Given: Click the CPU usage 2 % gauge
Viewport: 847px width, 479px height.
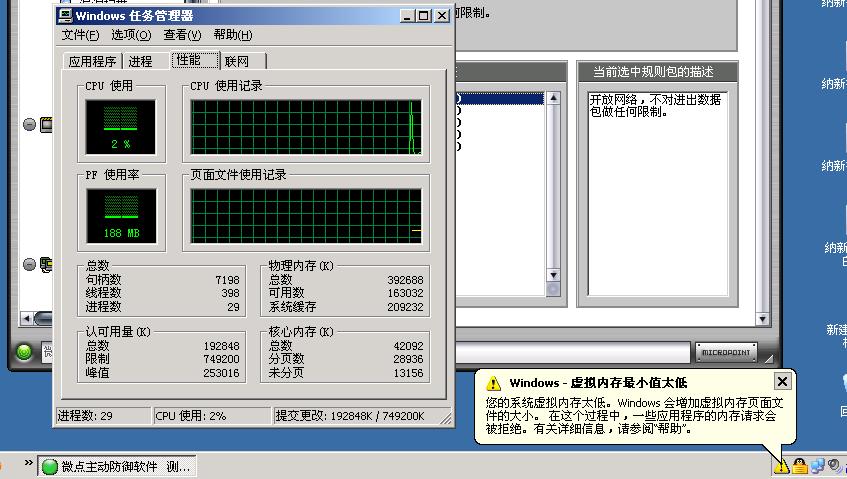Looking at the screenshot, I should pos(120,127).
